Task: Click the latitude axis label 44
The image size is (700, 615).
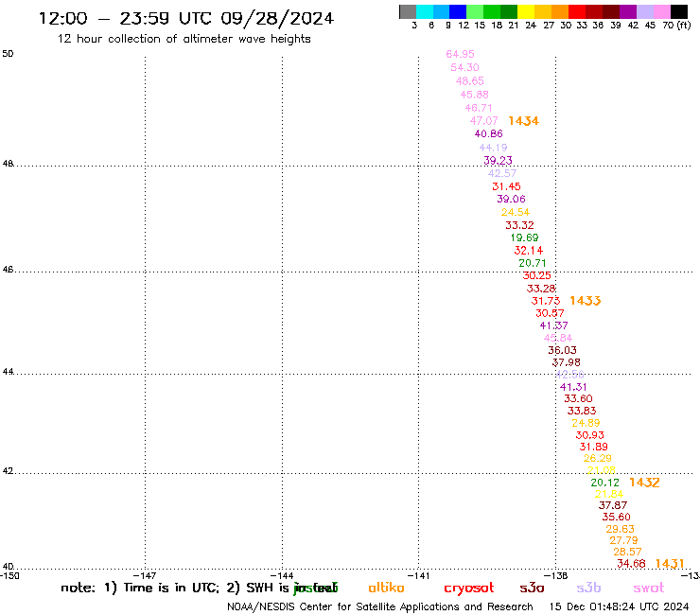Action: 8,372
